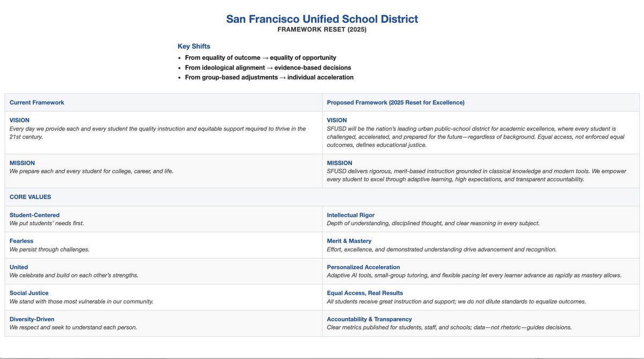The image size is (644, 359).
Task: Click the group-based adjustments bullet point
Action: click(x=269, y=77)
